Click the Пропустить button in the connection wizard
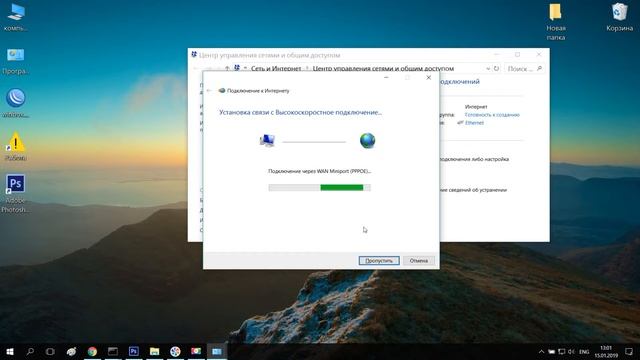 pyautogui.click(x=379, y=260)
